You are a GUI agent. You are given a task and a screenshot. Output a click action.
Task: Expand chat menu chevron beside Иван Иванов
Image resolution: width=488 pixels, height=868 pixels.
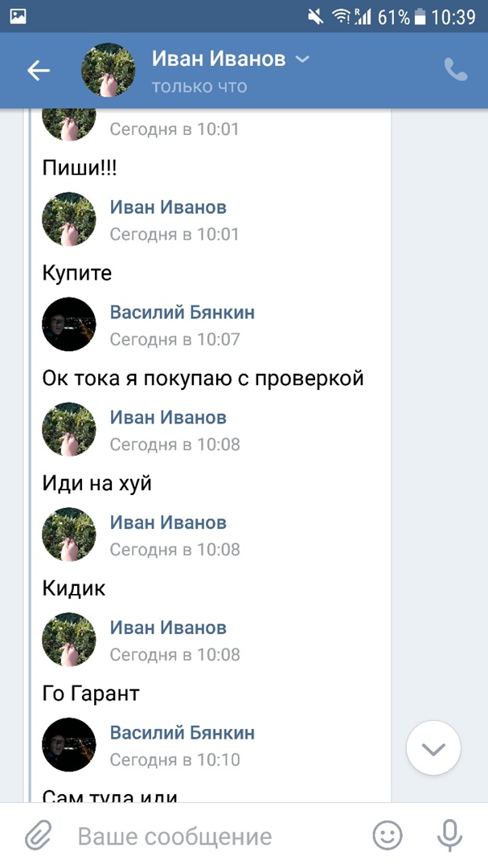click(302, 59)
